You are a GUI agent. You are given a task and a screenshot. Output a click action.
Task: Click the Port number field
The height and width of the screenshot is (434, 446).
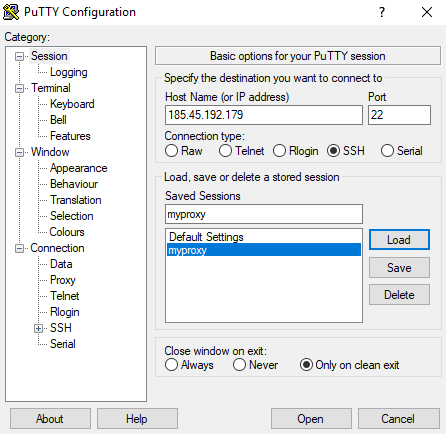click(x=399, y=115)
